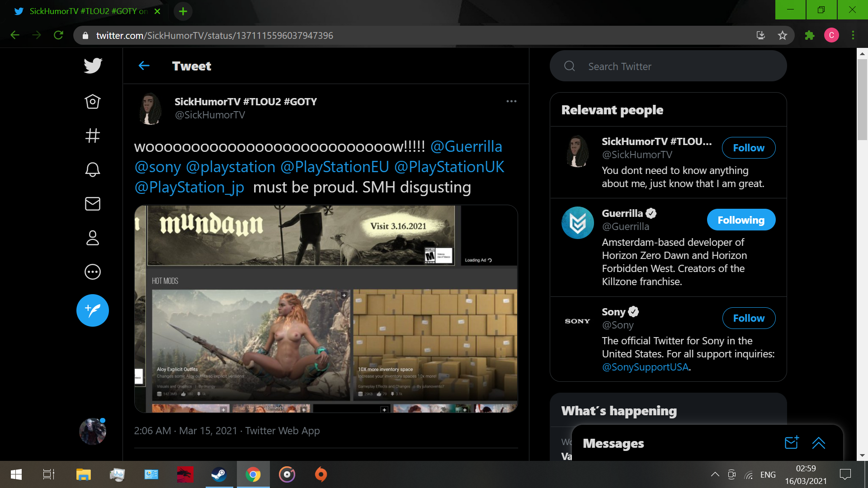Open Origin from taskbar

tap(321, 474)
